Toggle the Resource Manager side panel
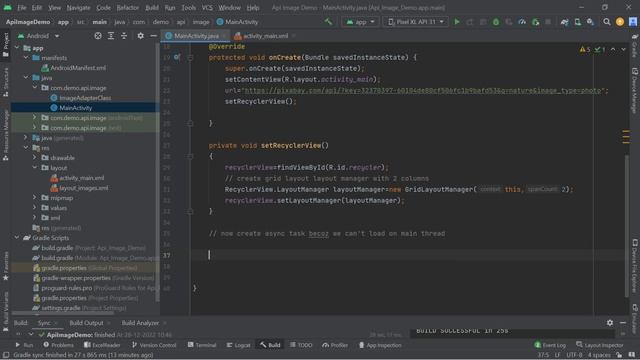Viewport: 640px width, 360px height. [x=5, y=135]
